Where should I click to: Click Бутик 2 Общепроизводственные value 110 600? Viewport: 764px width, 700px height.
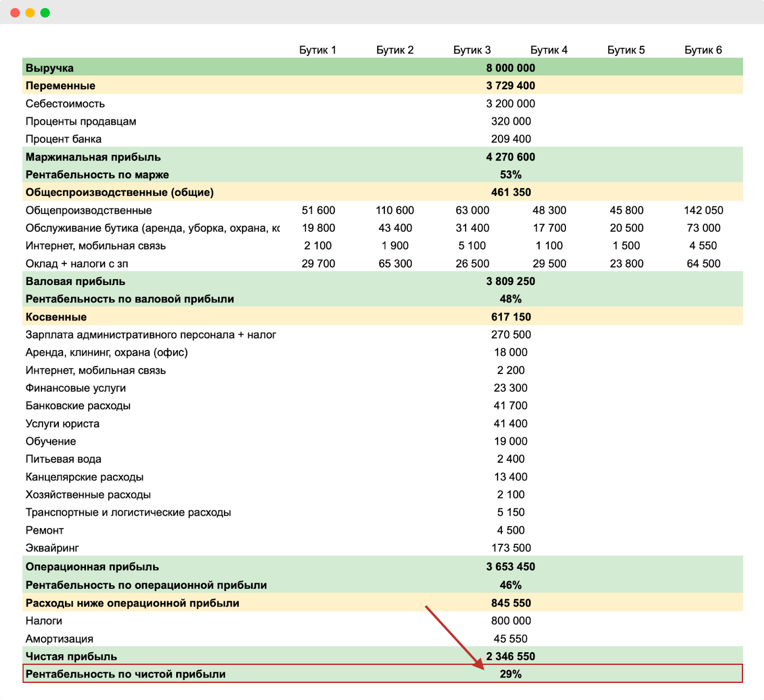pos(395,210)
